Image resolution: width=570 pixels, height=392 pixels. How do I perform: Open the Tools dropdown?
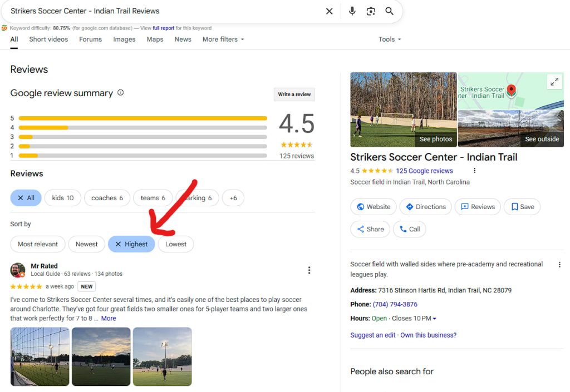389,39
